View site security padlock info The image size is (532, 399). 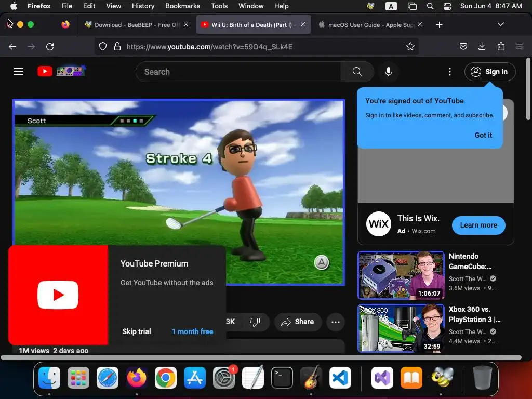pyautogui.click(x=117, y=46)
